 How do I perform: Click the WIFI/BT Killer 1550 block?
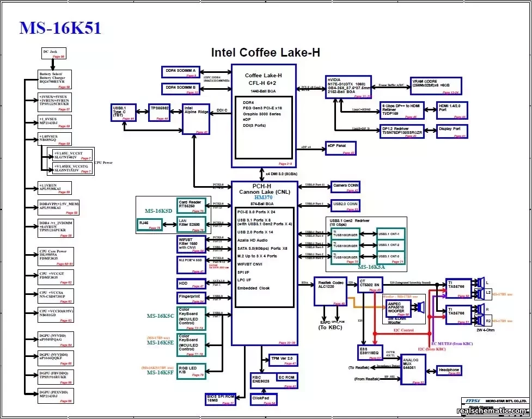(x=191, y=244)
